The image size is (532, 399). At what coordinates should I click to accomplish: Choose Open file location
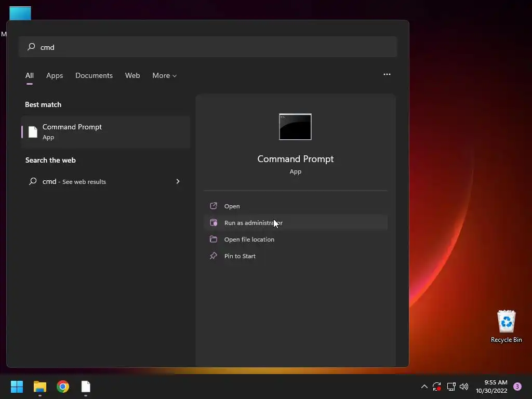pos(296,239)
